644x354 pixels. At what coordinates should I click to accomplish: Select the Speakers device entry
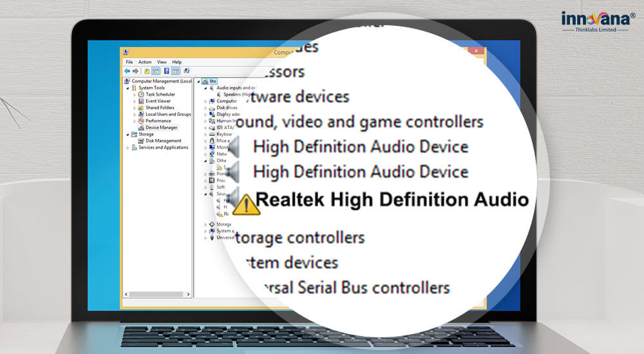pos(238,95)
